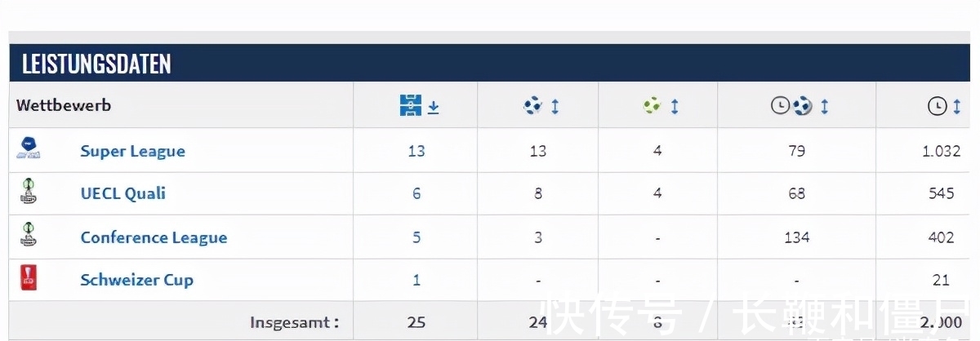Toggle sort arrows beside goals icon

click(x=555, y=106)
